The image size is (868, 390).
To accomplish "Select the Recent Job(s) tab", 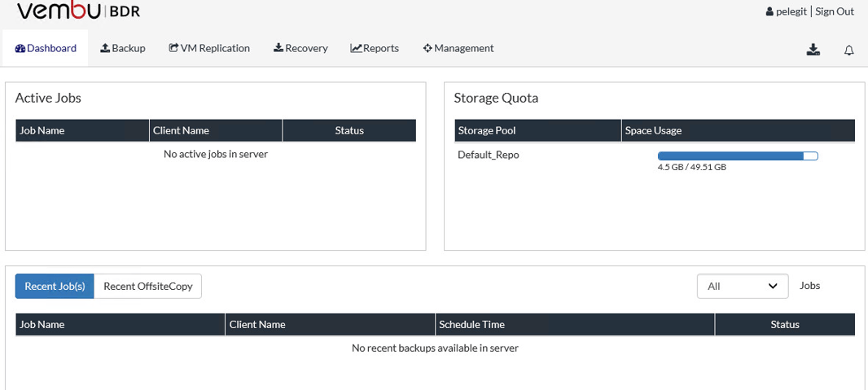I will pyautogui.click(x=55, y=286).
